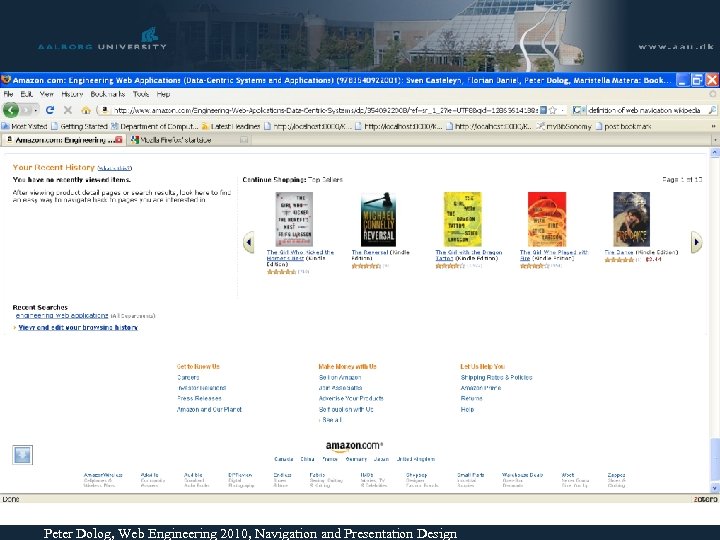Click the search magnifier icon in search box
Viewport: 720px width, 540px height.
[712, 110]
